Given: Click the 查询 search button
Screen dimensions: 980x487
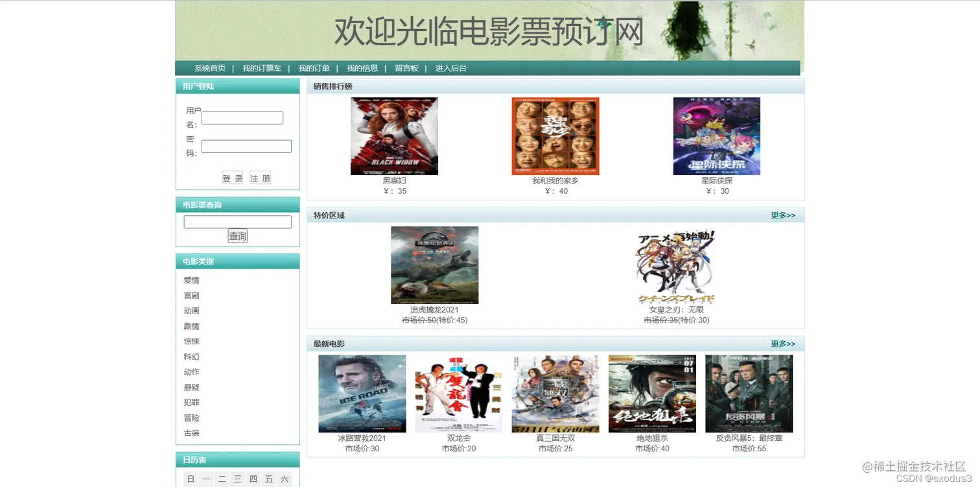Looking at the screenshot, I should tap(237, 235).
